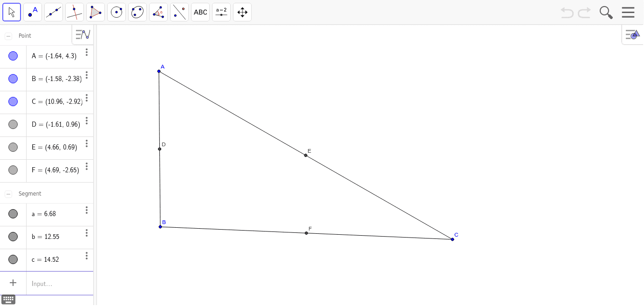
Task: Toggle visibility of point E
Action: click(13, 147)
